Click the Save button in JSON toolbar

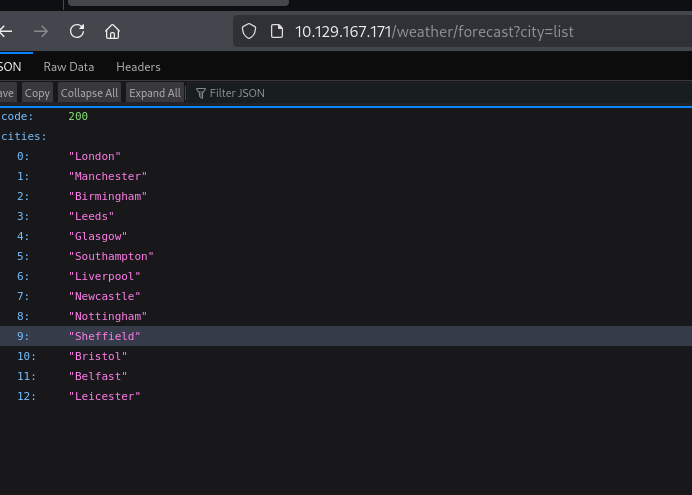point(8,93)
